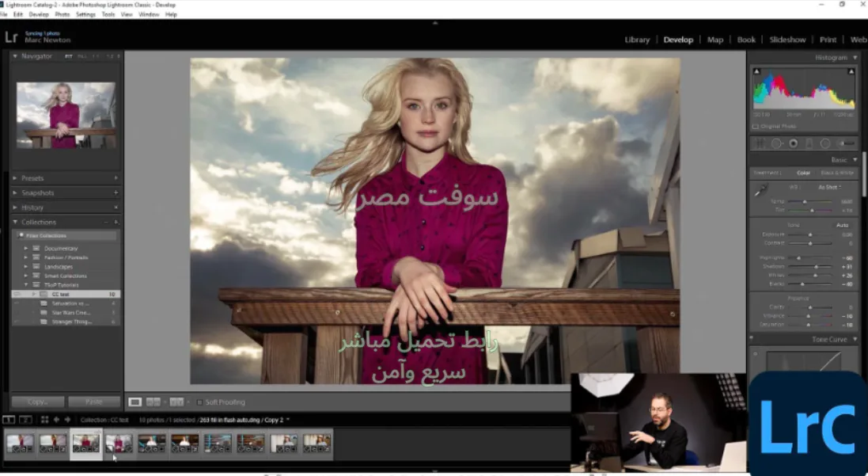This screenshot has width=868, height=476.
Task: Set Navigator zoom to FILL
Action: [x=82, y=56]
